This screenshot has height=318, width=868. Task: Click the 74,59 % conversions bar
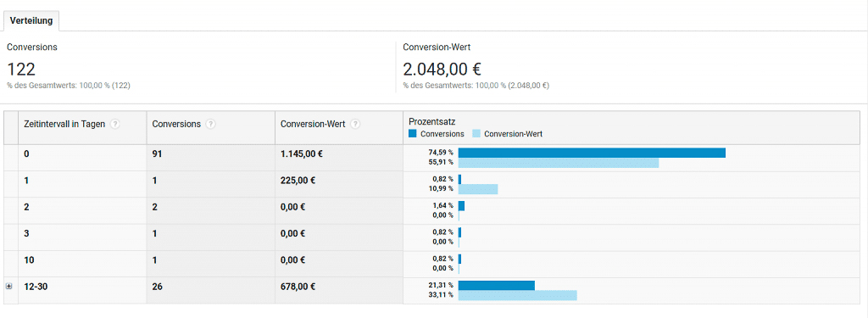pos(592,153)
